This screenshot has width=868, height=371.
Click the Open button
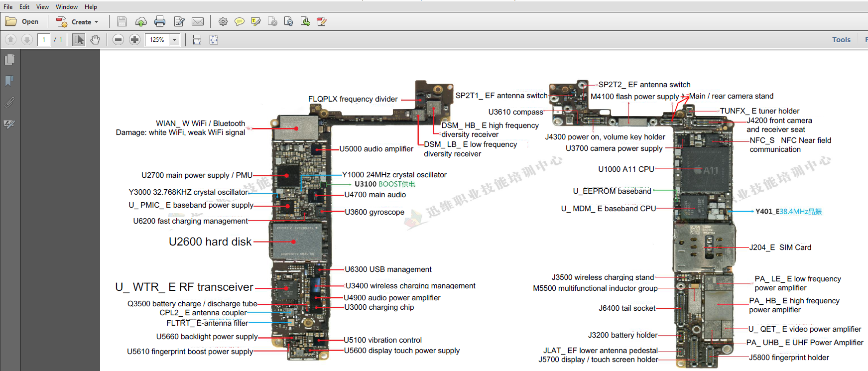pyautogui.click(x=22, y=22)
